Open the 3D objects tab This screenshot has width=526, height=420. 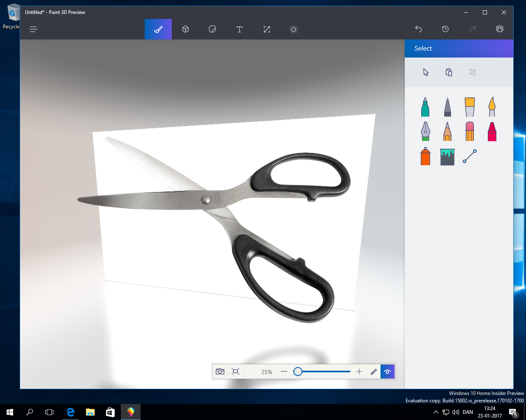tap(185, 29)
